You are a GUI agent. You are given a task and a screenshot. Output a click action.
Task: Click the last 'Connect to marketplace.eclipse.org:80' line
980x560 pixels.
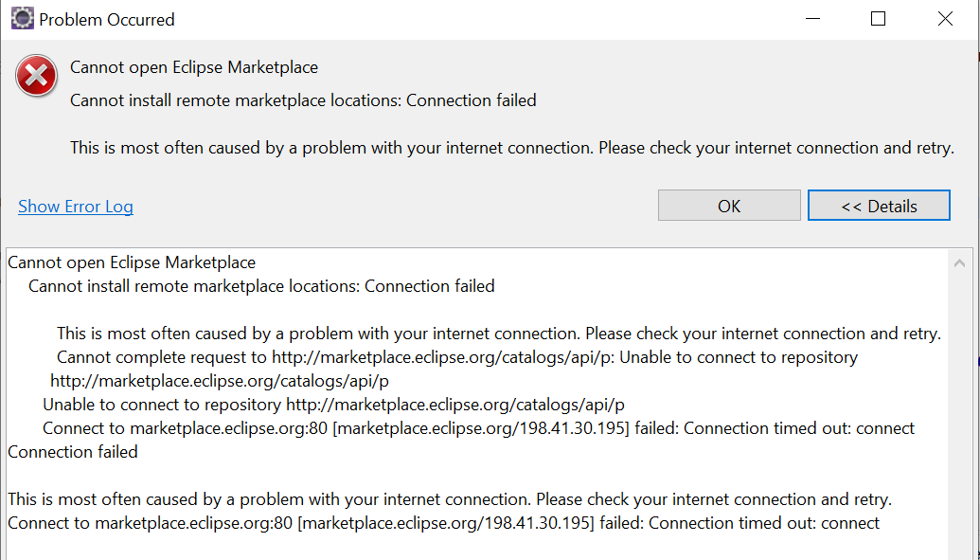click(x=443, y=523)
